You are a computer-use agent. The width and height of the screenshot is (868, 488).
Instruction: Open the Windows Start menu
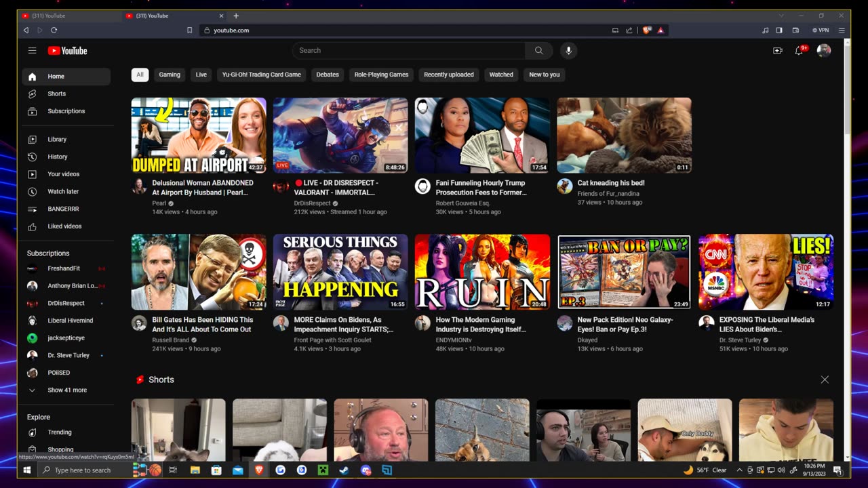pyautogui.click(x=27, y=470)
